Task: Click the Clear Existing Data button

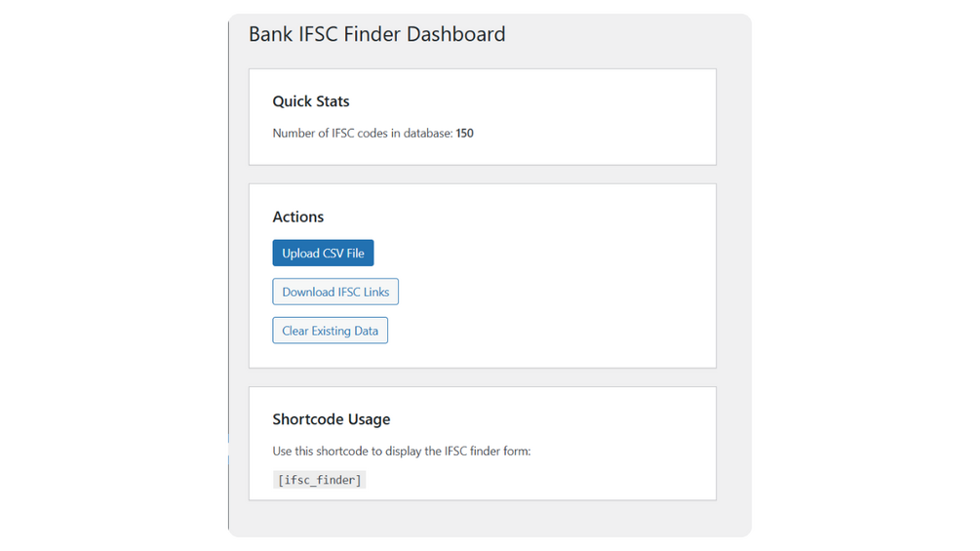Action: pyautogui.click(x=330, y=331)
